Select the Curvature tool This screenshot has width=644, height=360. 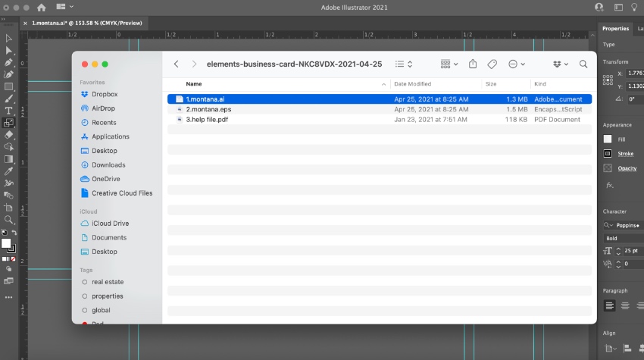tap(8, 74)
